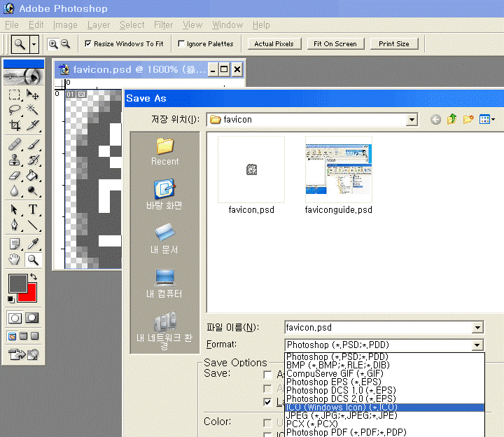Image resolution: width=504 pixels, height=437 pixels.
Task: Toggle Ignore Palettes checkbox
Action: point(181,43)
